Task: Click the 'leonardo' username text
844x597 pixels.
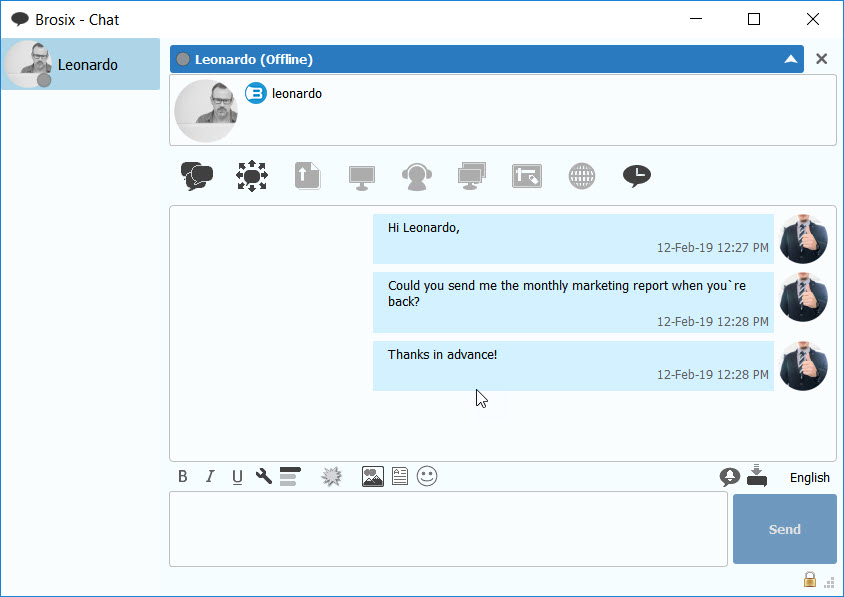Action: [x=297, y=94]
